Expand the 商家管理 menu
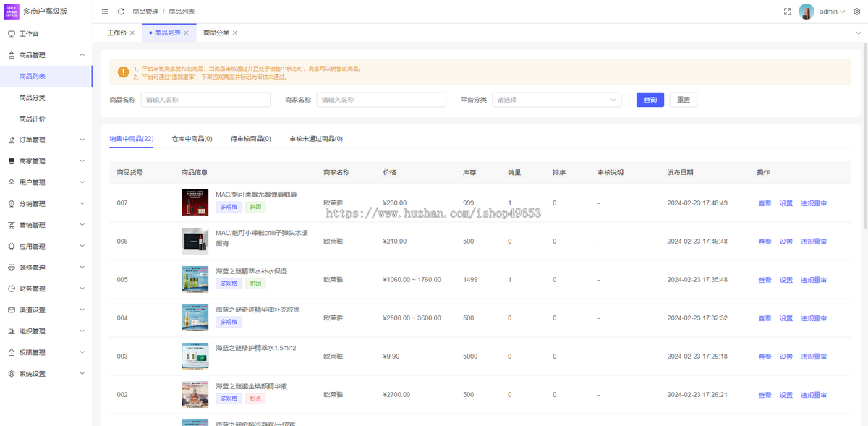 (82, 161)
